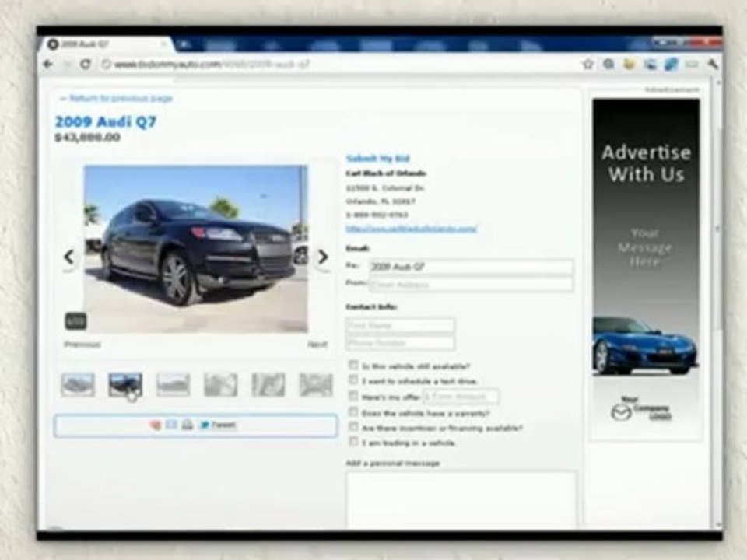The width and height of the screenshot is (747, 560).
Task: Open the wrench settings menu
Action: click(x=712, y=64)
